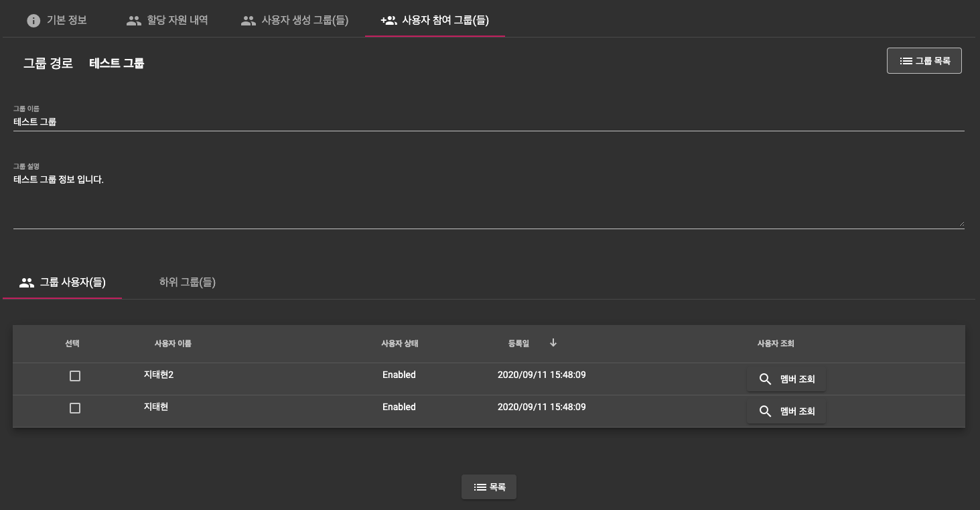The width and height of the screenshot is (980, 510).
Task: Click the add-group icon beside 사용자 참여 그룹(들)
Action: (x=389, y=21)
